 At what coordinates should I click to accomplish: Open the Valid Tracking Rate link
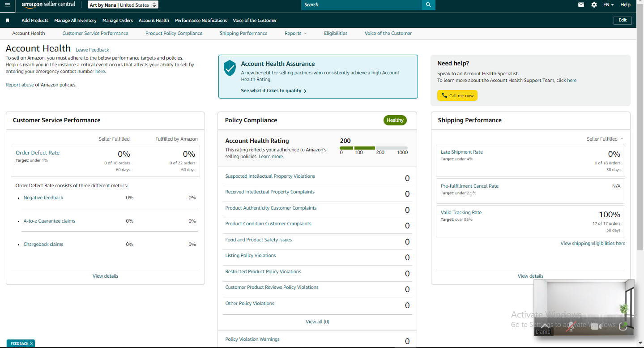coord(461,213)
